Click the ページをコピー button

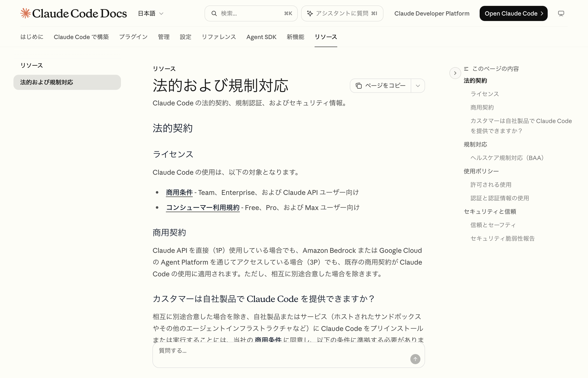pyautogui.click(x=380, y=86)
